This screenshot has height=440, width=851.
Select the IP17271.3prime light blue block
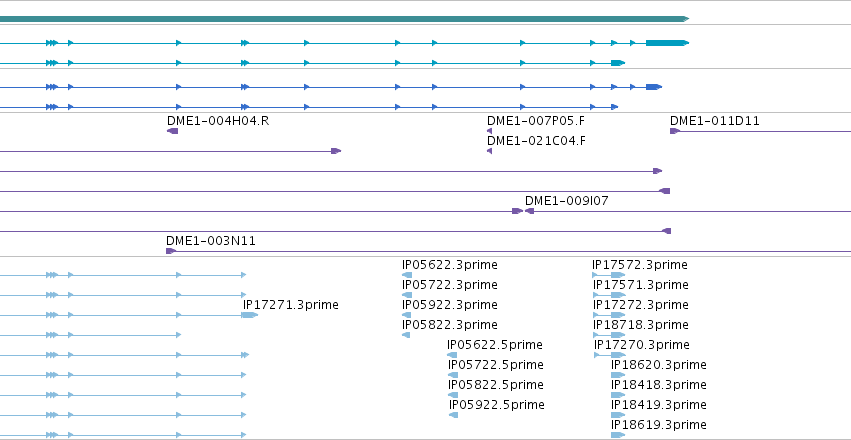250,315
